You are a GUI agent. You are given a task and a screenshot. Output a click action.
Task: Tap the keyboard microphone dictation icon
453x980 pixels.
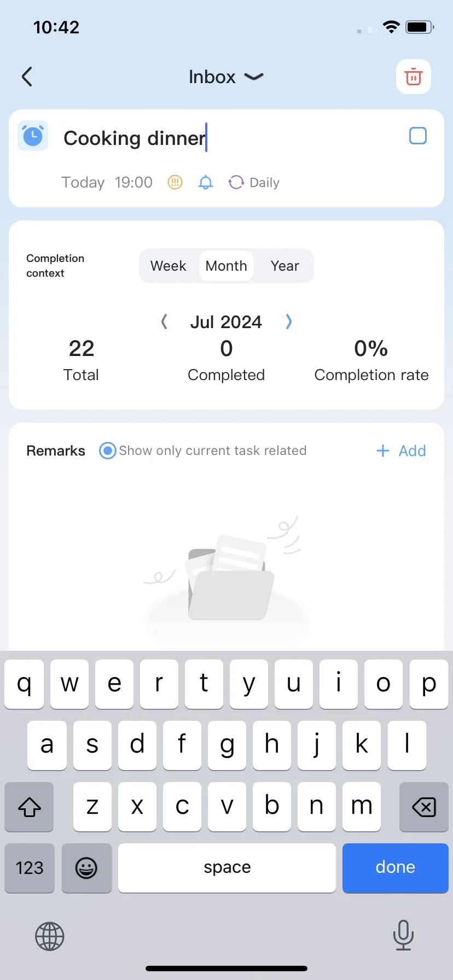click(403, 935)
